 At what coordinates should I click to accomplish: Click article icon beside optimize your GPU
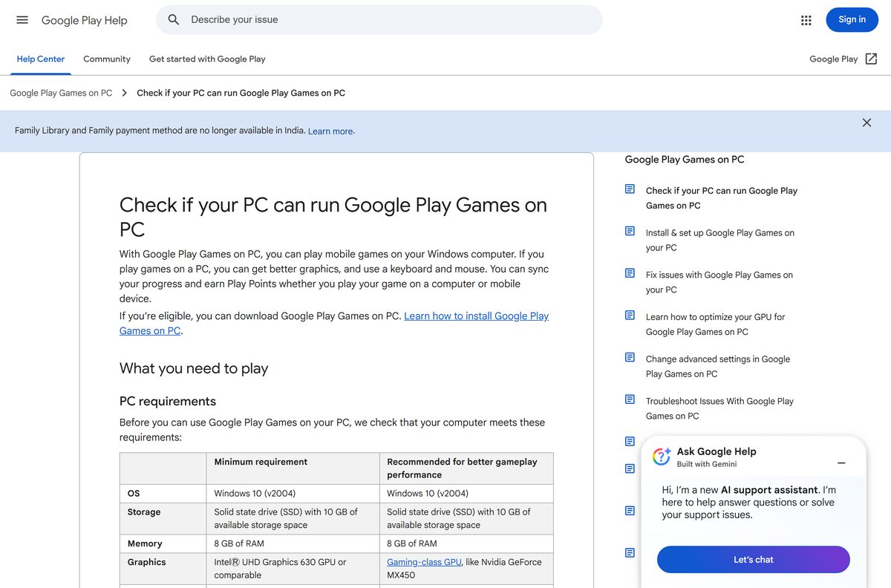(x=630, y=316)
